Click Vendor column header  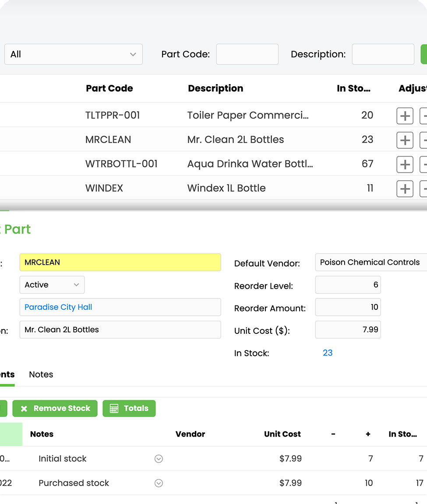pos(190,434)
